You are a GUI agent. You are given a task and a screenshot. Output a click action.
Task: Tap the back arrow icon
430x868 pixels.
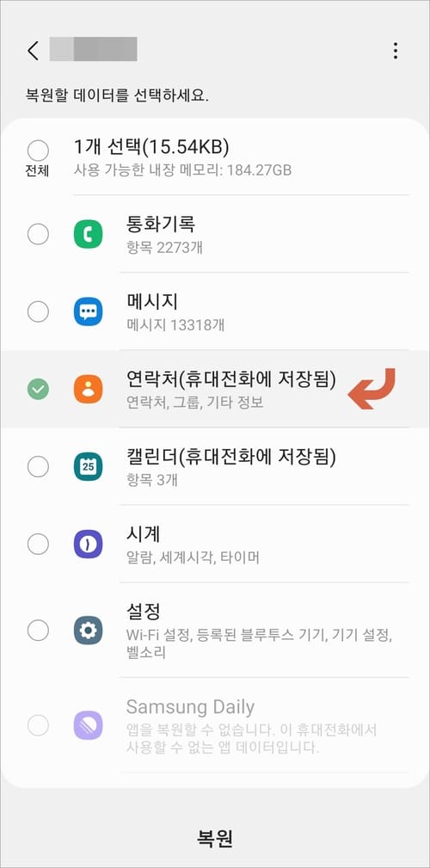point(33,51)
